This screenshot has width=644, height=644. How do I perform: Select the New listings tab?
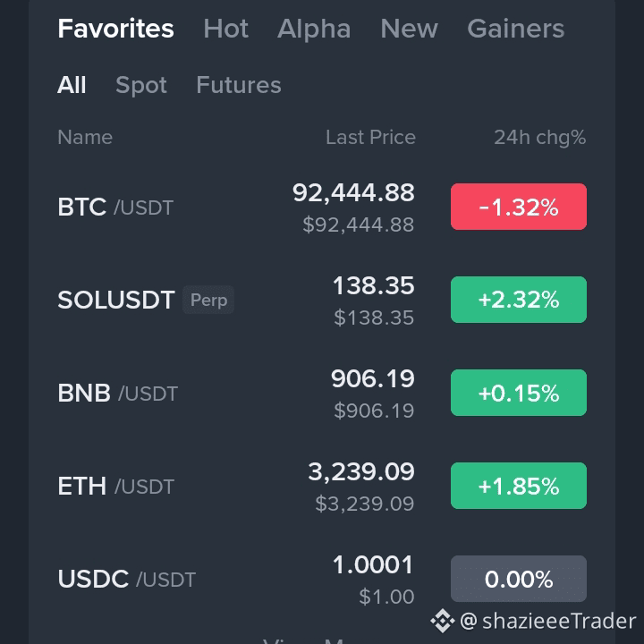(x=409, y=29)
